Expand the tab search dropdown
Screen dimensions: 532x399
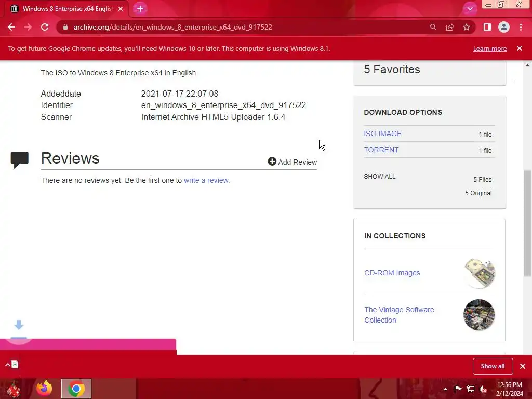[x=470, y=9]
